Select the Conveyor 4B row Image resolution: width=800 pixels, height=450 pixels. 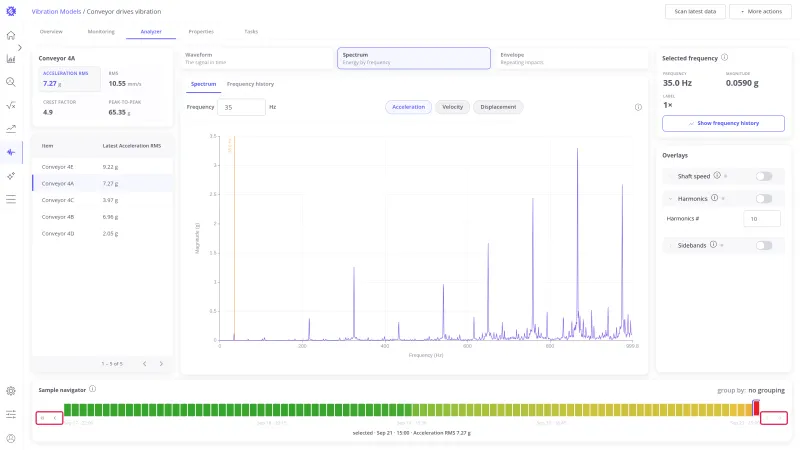click(103, 217)
